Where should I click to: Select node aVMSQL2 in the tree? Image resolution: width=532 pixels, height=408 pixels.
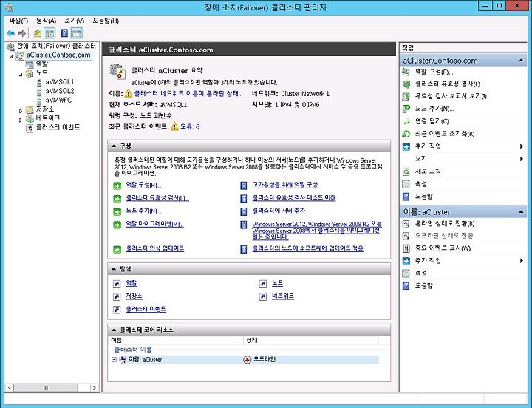[59, 91]
